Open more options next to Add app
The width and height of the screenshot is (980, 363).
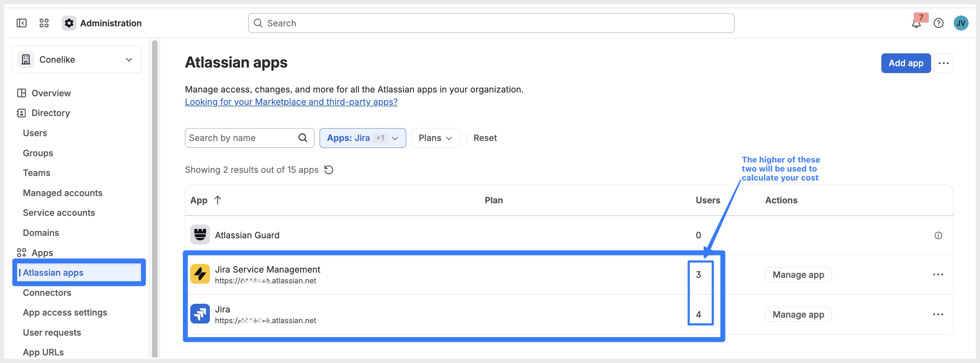[x=944, y=63]
